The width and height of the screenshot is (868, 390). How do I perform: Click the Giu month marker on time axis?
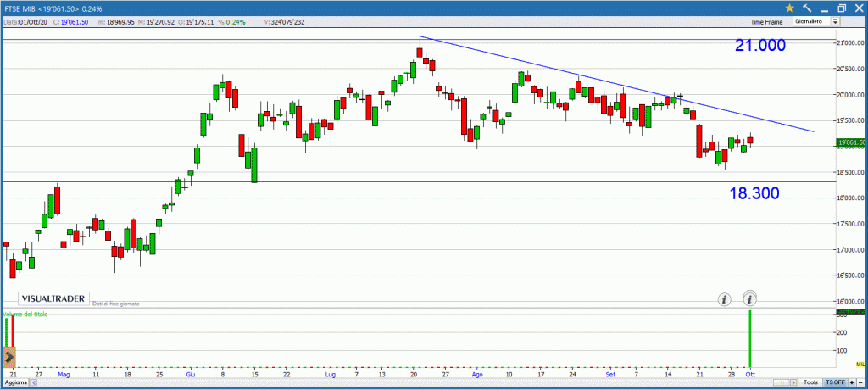click(x=191, y=375)
